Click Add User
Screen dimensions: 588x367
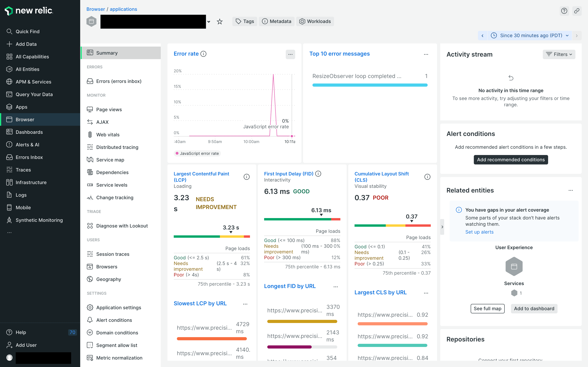tap(21, 345)
